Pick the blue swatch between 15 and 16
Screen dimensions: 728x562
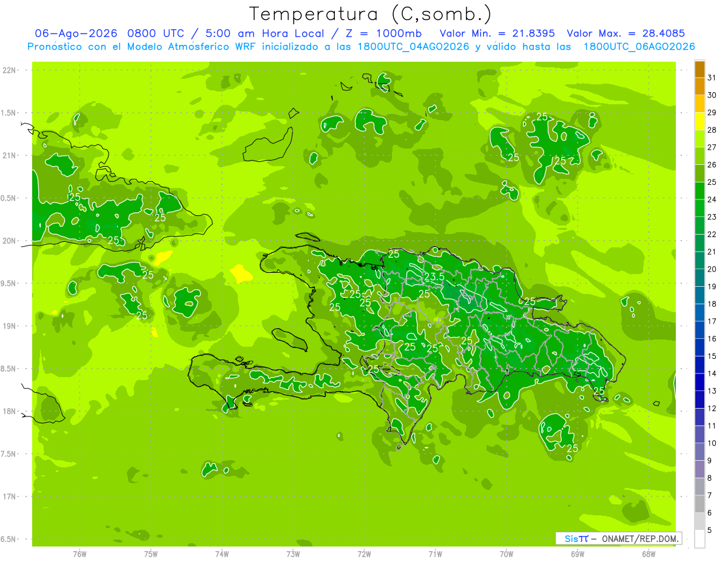tap(699, 347)
